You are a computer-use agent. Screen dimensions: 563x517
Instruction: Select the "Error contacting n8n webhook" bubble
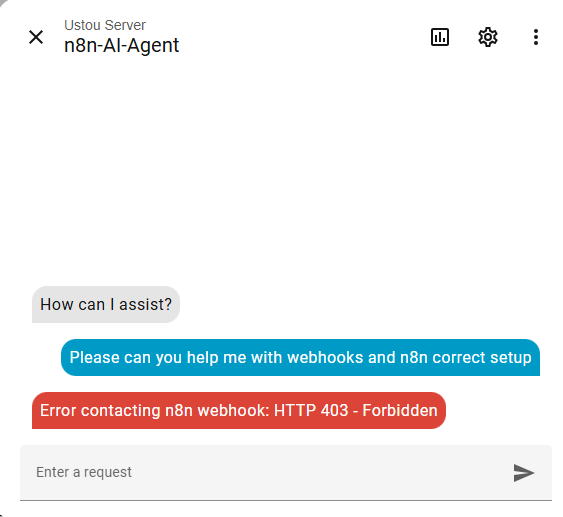239,410
